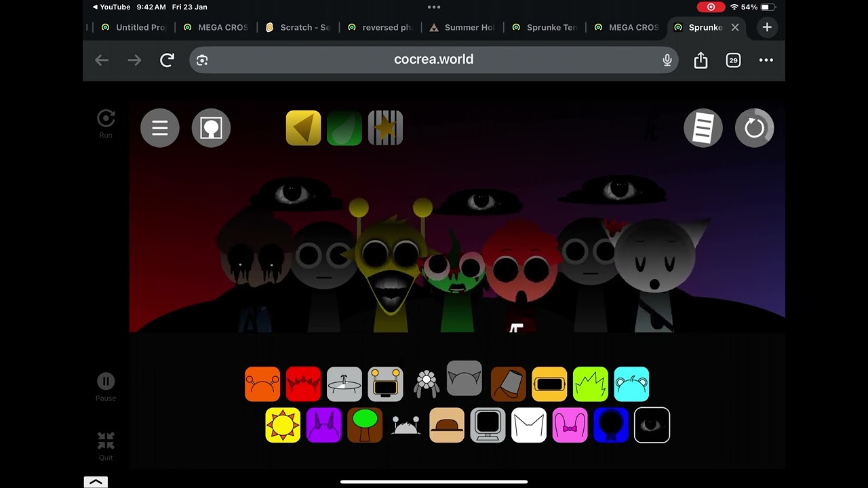The width and height of the screenshot is (868, 488).
Task: Show all 29 open tabs
Action: [x=733, y=60]
